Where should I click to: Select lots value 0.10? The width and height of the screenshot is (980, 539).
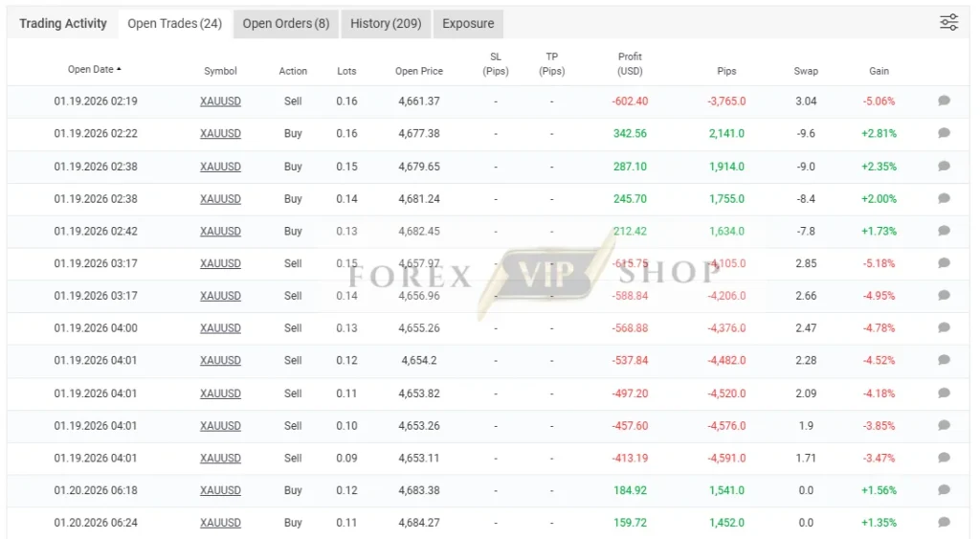pos(346,426)
